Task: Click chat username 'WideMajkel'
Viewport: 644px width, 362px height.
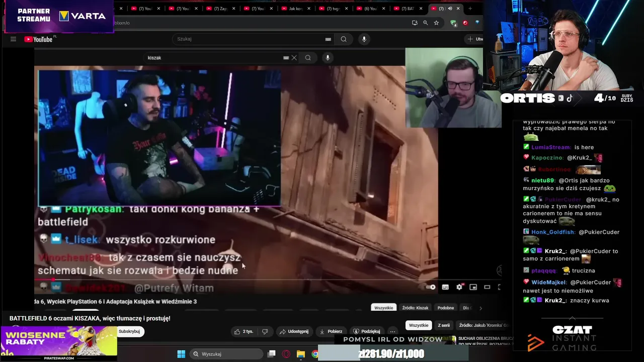Action: click(x=549, y=282)
